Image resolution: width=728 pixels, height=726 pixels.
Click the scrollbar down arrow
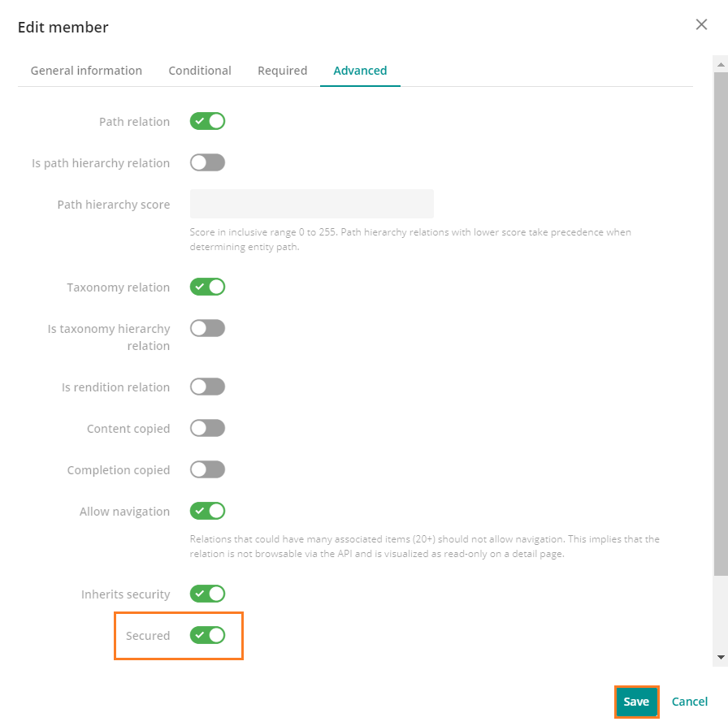tap(720, 656)
